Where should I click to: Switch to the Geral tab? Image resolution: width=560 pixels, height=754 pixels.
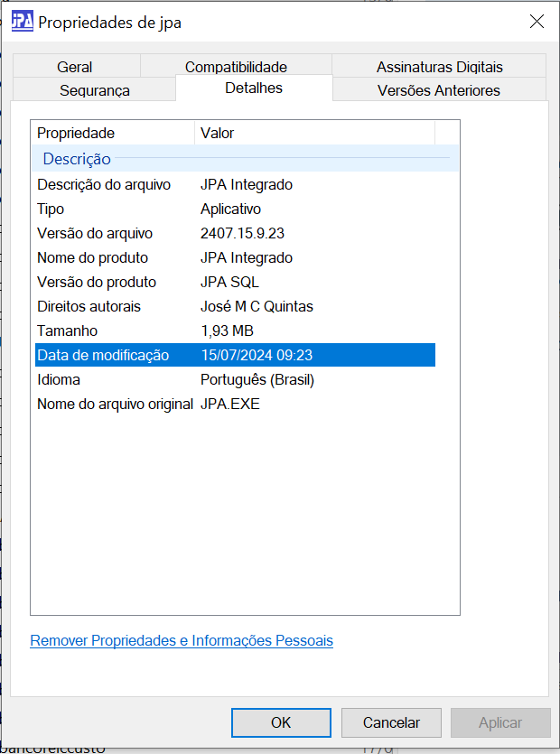75,67
